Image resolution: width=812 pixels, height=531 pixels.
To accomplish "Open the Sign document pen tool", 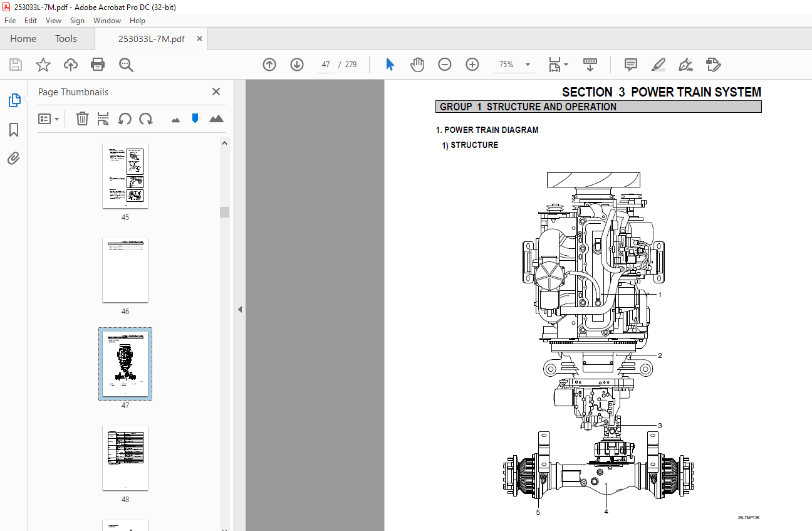I will [685, 65].
